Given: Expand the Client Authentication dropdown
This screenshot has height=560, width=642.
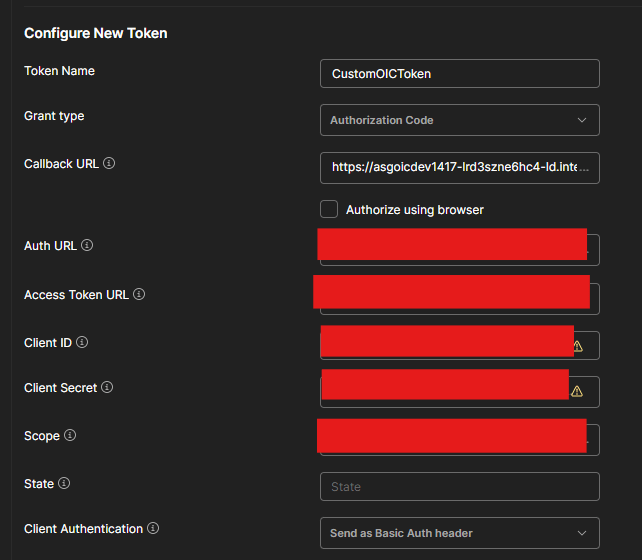Looking at the screenshot, I should pyautogui.click(x=459, y=533).
